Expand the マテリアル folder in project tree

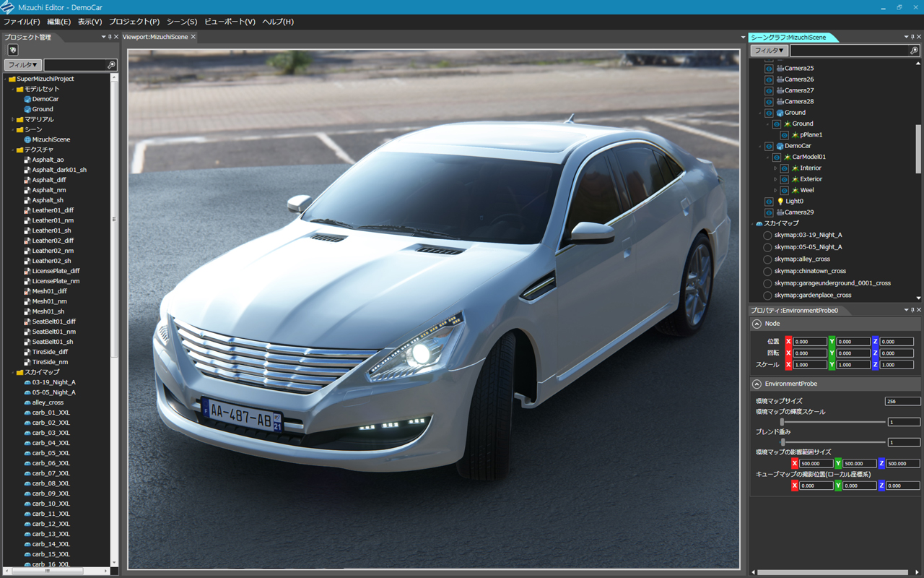[x=12, y=119]
